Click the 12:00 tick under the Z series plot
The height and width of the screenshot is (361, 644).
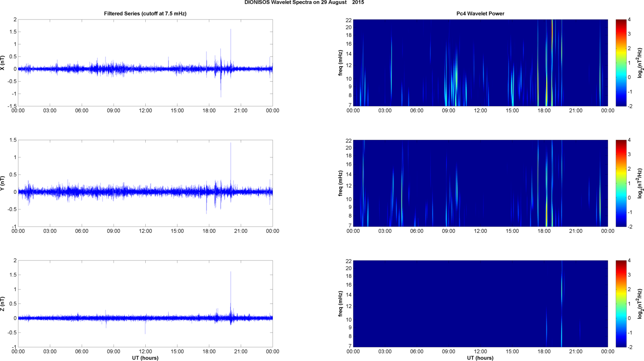pos(145,351)
